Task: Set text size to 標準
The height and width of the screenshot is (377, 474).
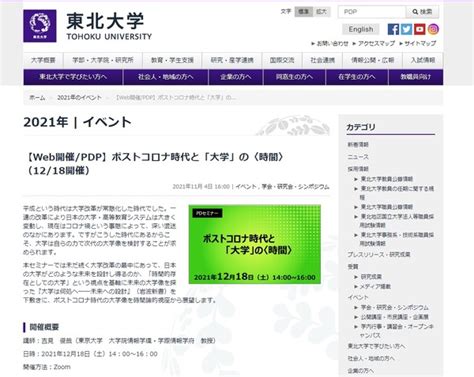Action: [x=304, y=12]
